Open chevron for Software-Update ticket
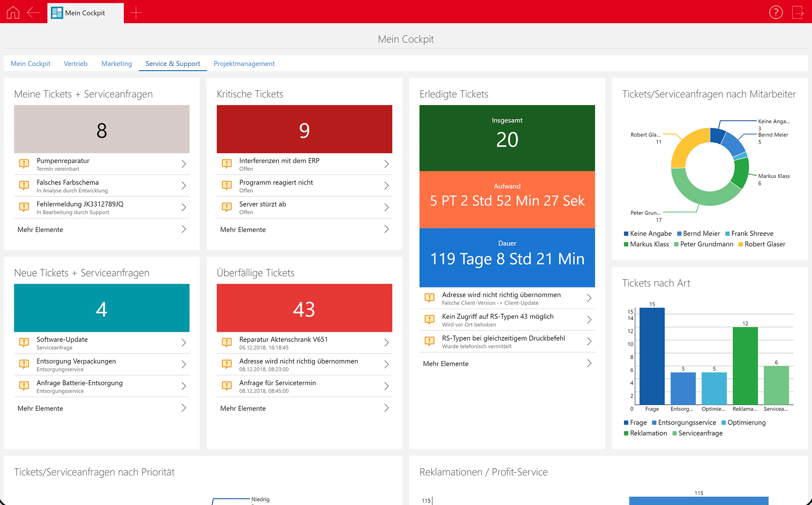812x505 pixels. [x=184, y=343]
